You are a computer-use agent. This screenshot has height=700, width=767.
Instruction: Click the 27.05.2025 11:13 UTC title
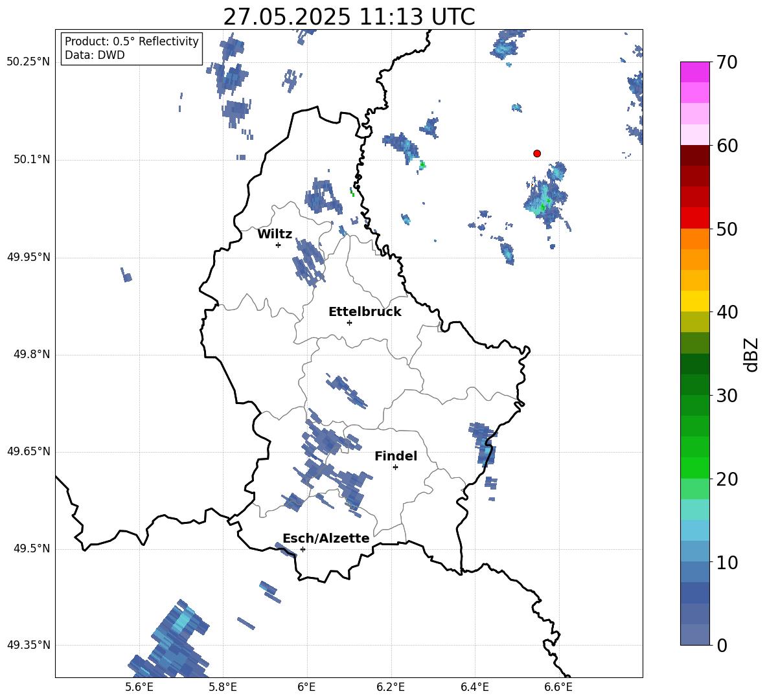pyautogui.click(x=349, y=17)
